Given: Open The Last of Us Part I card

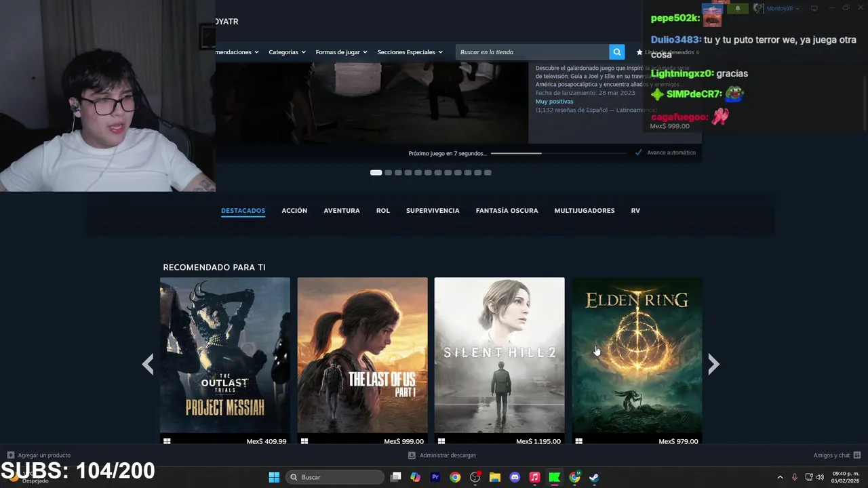Looking at the screenshot, I should (x=362, y=355).
